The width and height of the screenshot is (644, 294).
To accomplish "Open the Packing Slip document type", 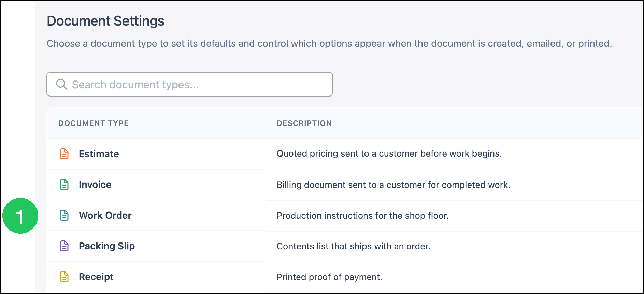I will [x=107, y=246].
